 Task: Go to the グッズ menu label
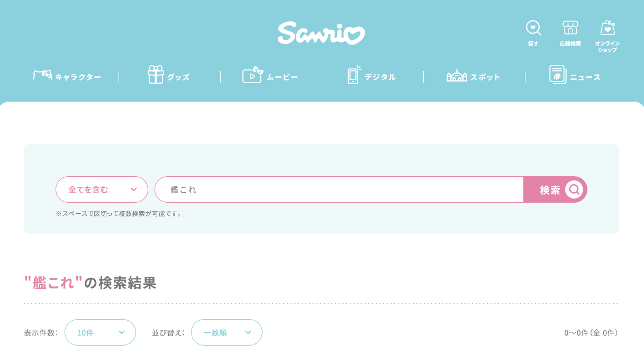click(x=178, y=77)
